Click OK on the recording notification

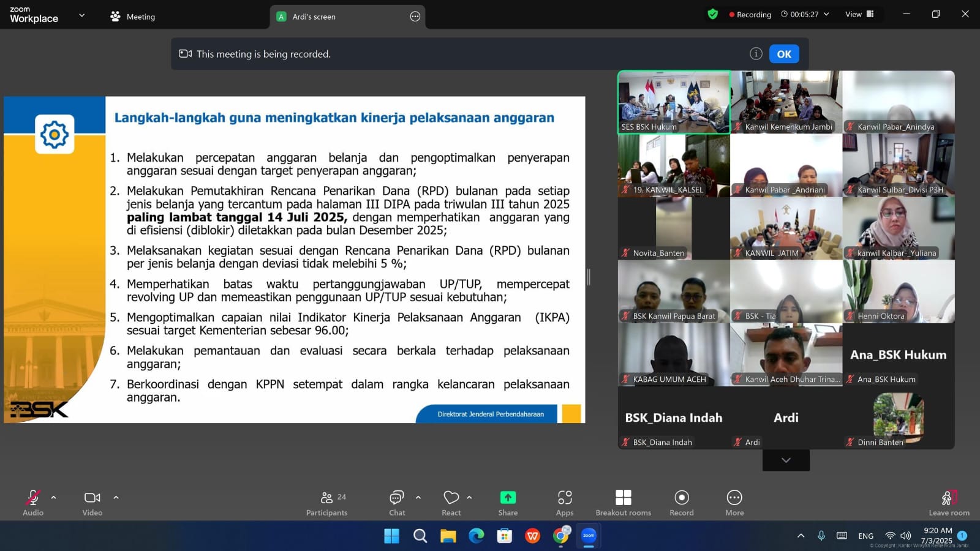[784, 54]
